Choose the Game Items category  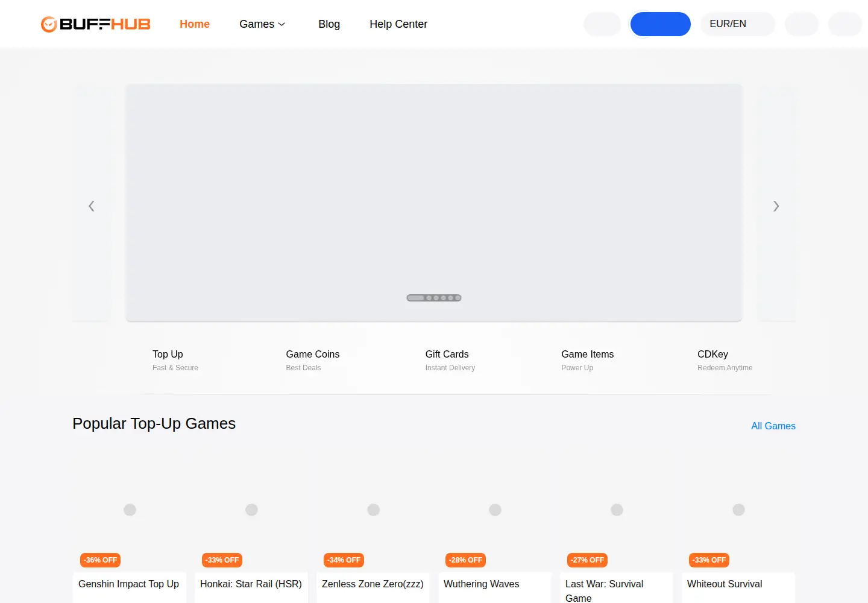pos(587,360)
